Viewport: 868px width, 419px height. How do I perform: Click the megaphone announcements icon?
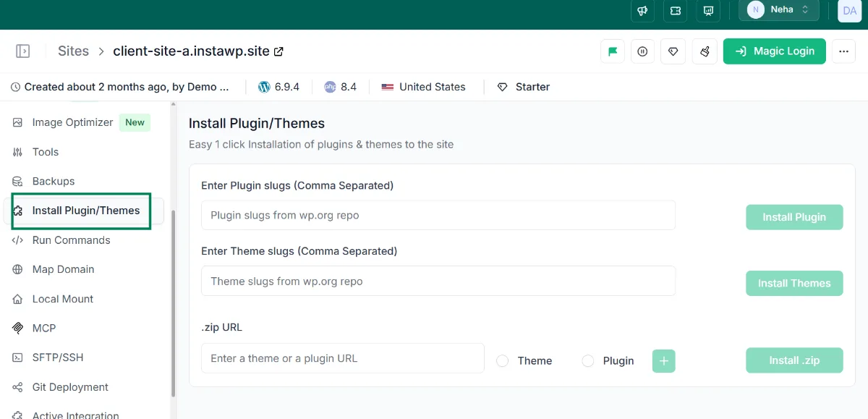click(642, 10)
